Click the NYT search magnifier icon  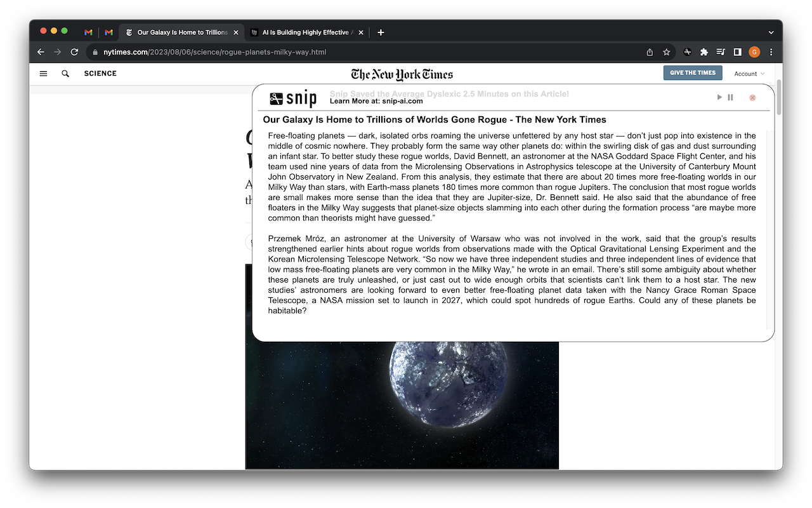65,74
